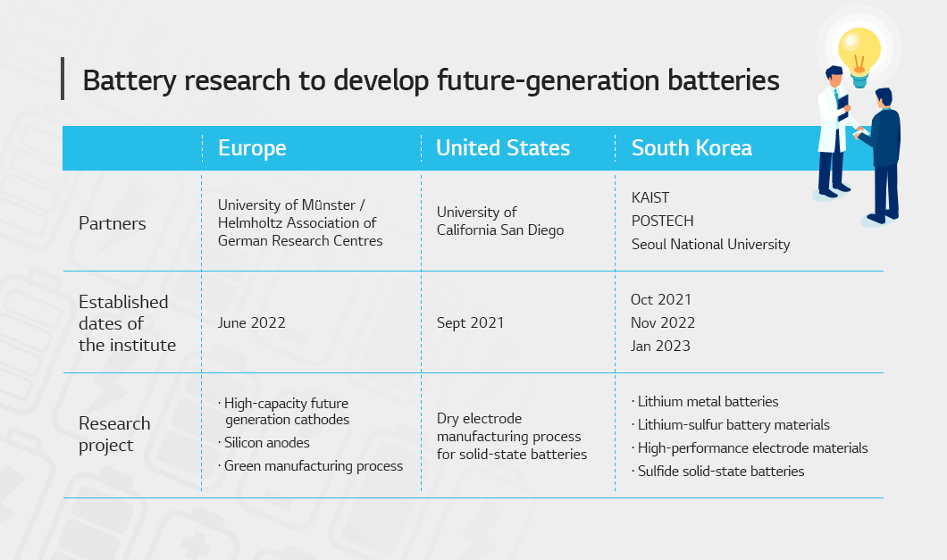Select the 'Silicon anodes' bullet
Viewport: 947px width, 560px height.
click(264, 443)
